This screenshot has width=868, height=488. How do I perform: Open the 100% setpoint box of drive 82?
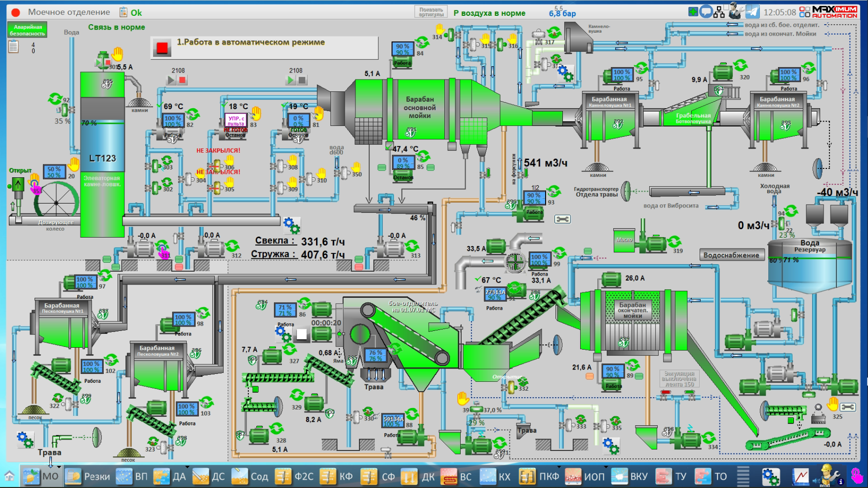pos(173,121)
